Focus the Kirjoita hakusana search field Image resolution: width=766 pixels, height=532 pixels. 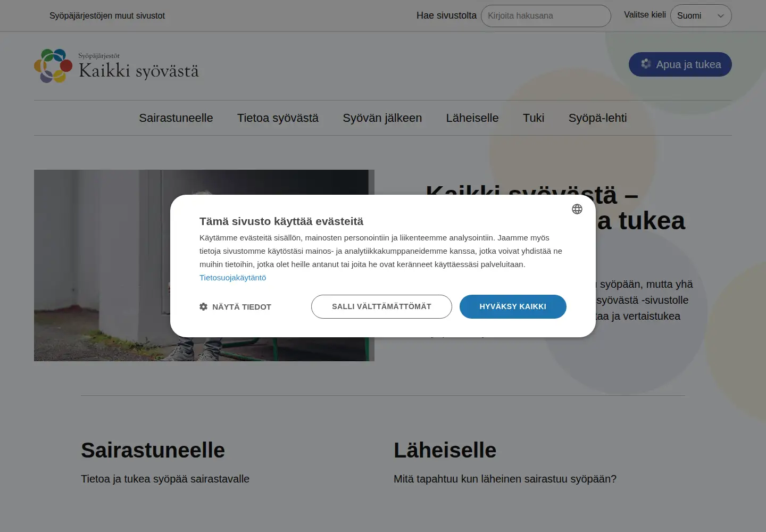(546, 16)
